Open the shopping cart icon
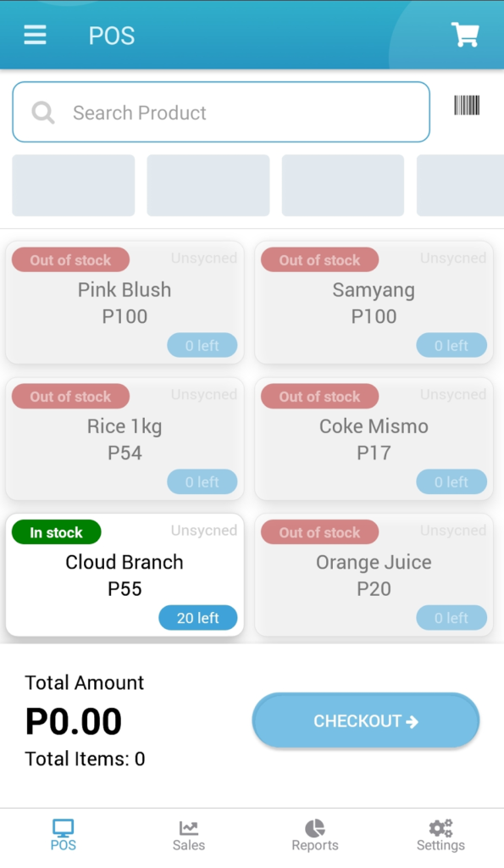 pos(463,35)
